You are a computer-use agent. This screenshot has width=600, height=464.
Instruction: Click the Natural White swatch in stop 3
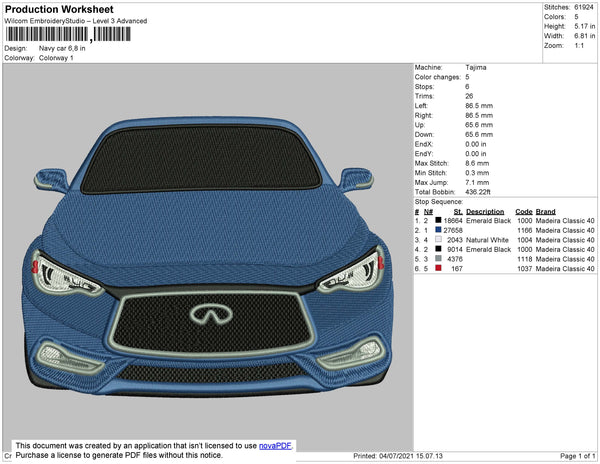438,240
